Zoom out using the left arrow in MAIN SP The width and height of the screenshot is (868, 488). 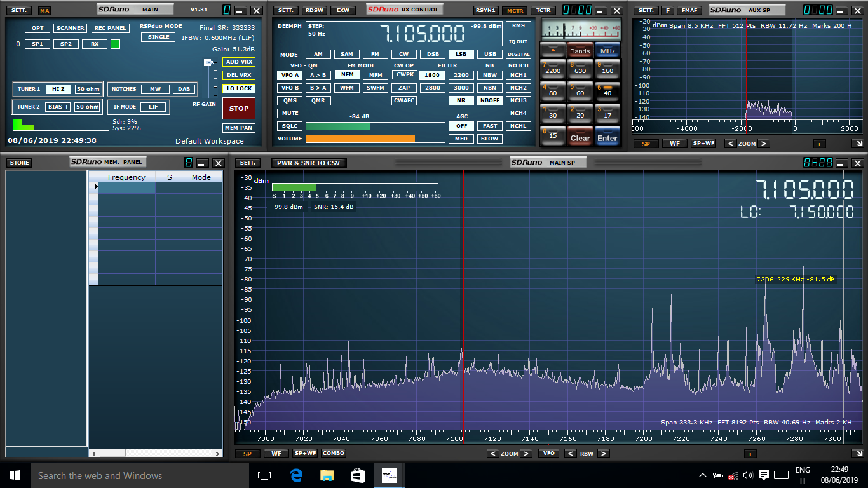[493, 454]
